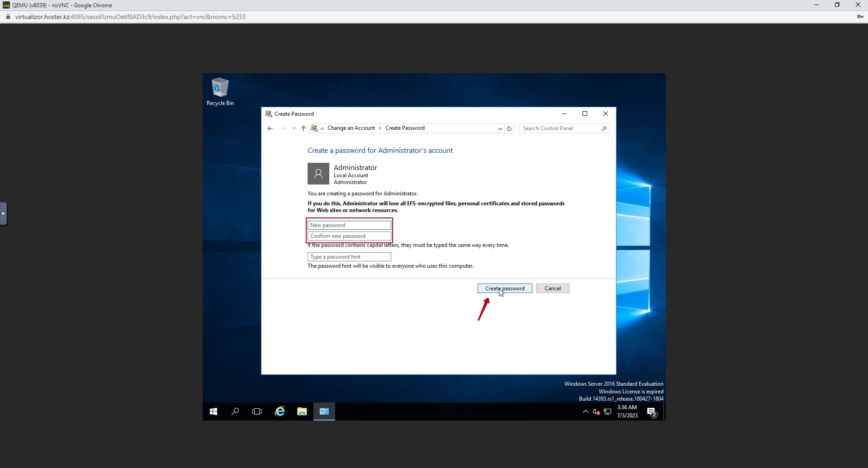Screen dimensions: 868x468
Task: Click the arrow between Change an Account and Create Password
Action: pyautogui.click(x=380, y=128)
